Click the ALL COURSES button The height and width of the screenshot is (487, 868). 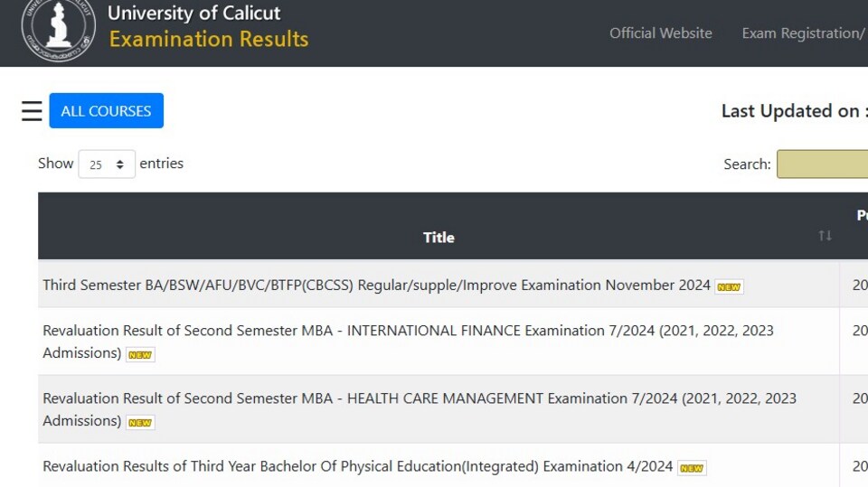click(107, 110)
